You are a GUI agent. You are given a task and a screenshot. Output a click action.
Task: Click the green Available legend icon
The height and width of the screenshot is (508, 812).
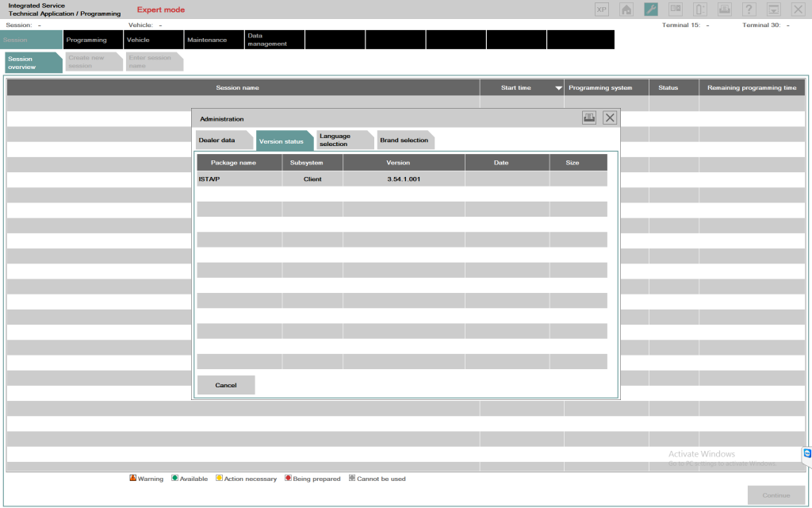click(x=174, y=478)
